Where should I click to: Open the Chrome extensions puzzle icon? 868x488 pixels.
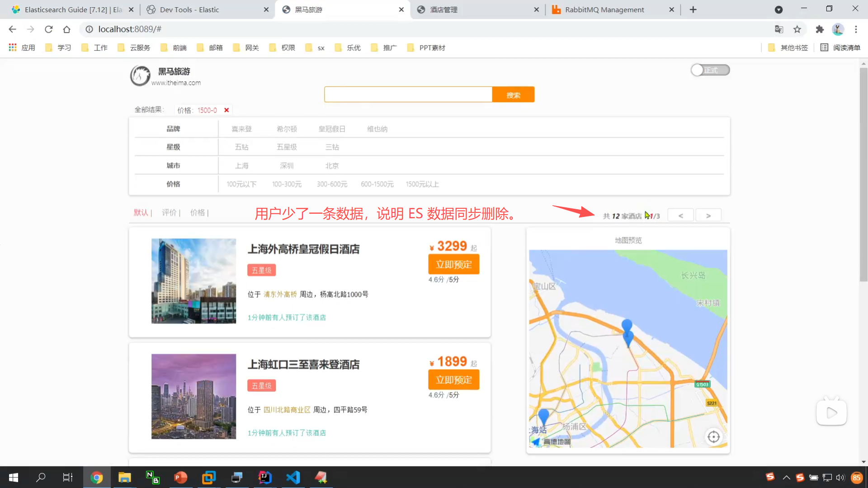820,29
